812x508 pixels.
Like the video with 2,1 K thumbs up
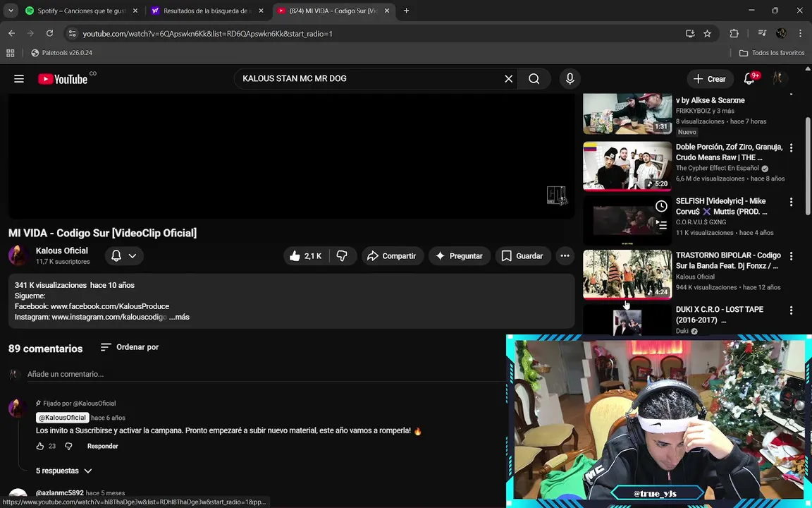(306, 256)
